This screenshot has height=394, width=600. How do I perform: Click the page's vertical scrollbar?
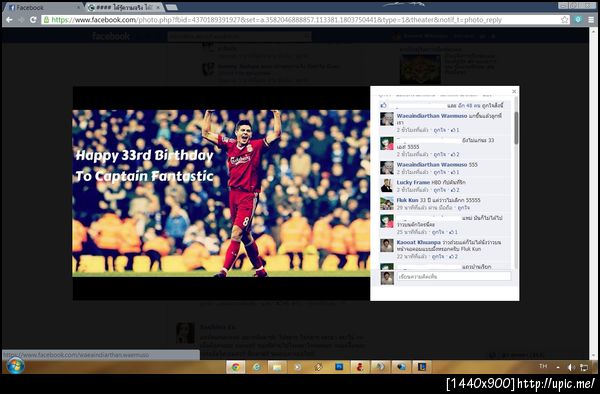tap(593, 193)
